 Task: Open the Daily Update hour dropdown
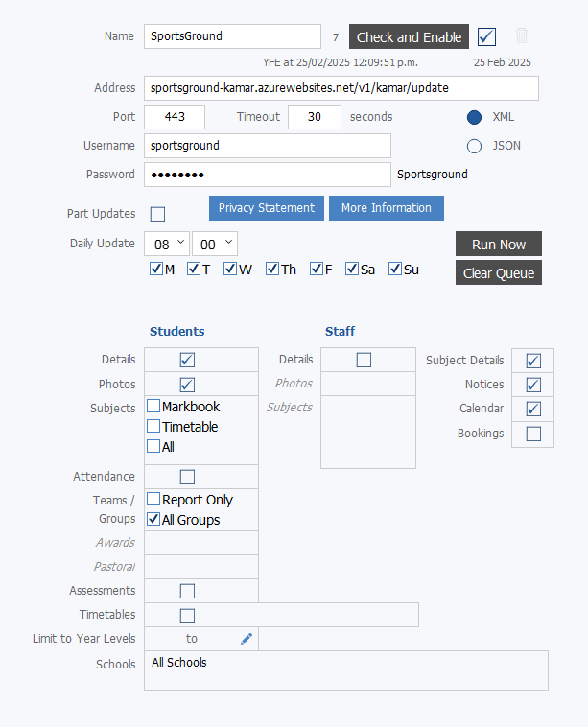click(167, 244)
